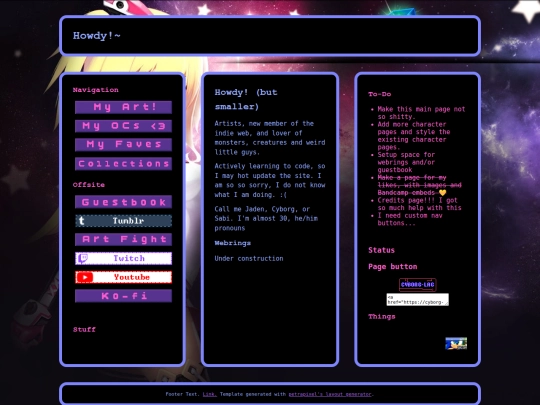Click the 'Things' heading
540x405 pixels.
(x=382, y=316)
